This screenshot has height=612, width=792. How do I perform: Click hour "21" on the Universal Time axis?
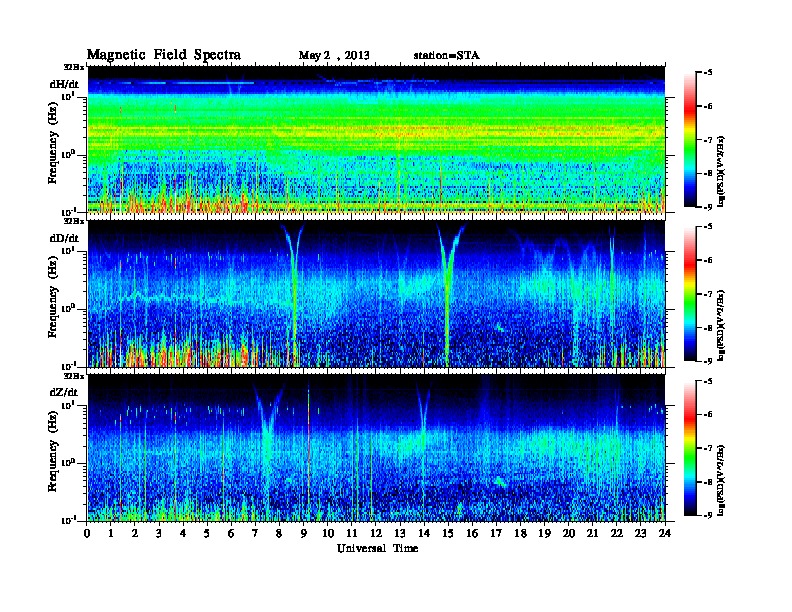tap(592, 534)
